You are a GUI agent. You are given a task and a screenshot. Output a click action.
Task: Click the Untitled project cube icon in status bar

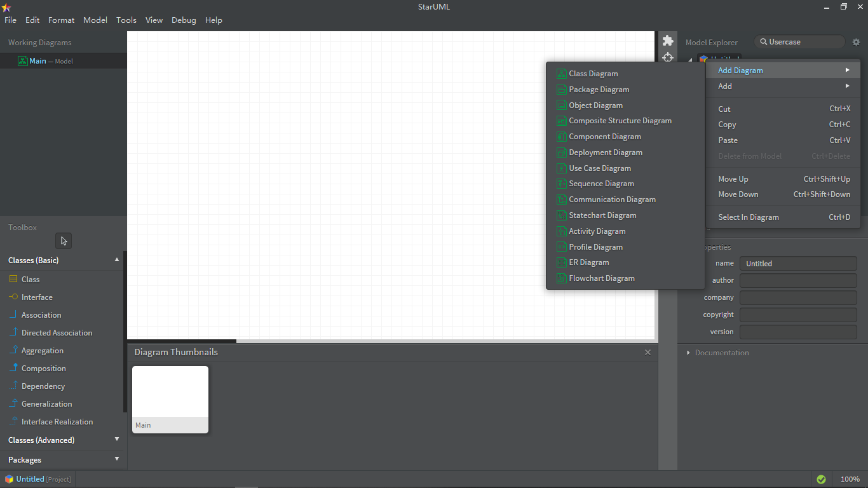tap(9, 479)
